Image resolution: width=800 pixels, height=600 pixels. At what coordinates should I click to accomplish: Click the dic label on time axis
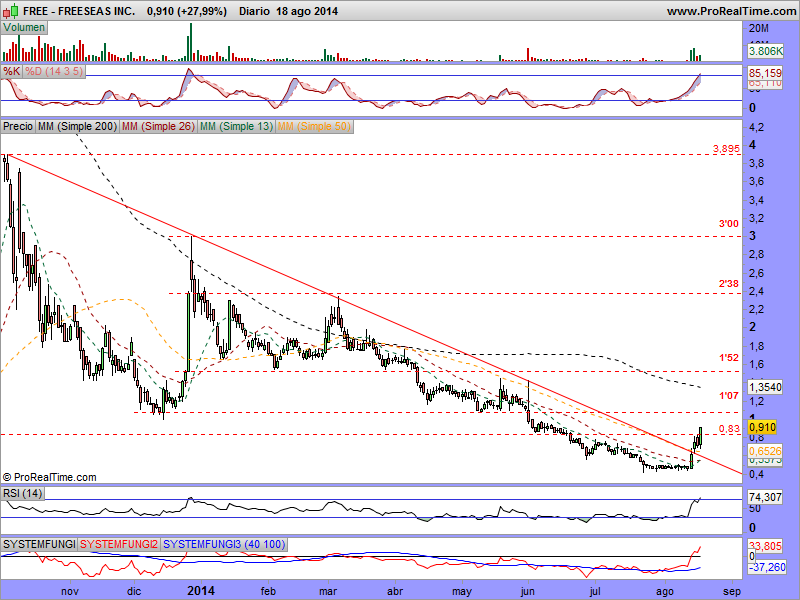[x=134, y=591]
